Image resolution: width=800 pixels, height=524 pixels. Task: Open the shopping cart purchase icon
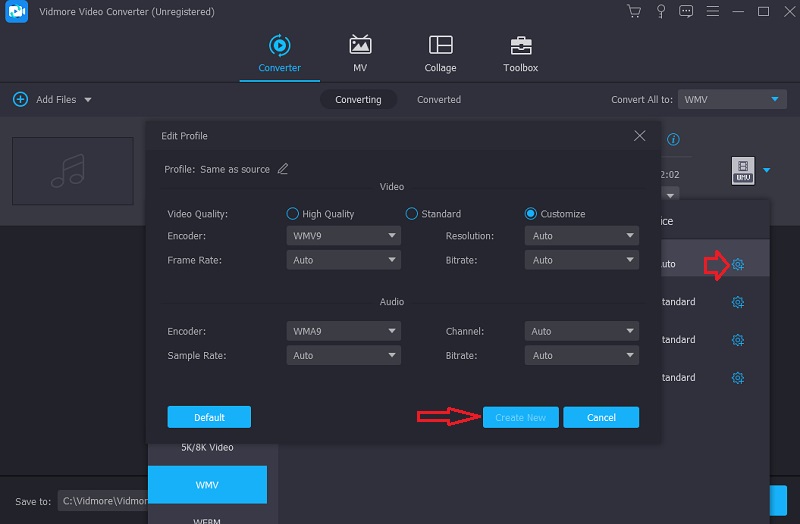(x=633, y=12)
